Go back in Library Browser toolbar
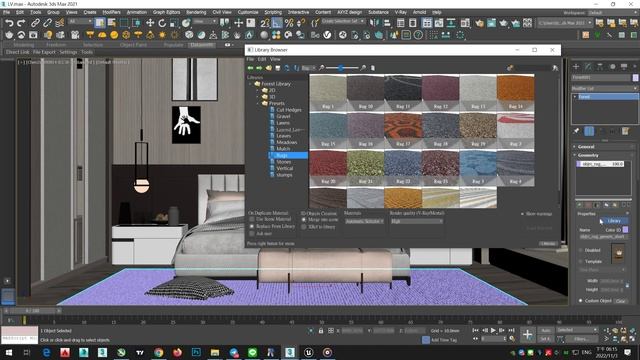 (x=250, y=68)
